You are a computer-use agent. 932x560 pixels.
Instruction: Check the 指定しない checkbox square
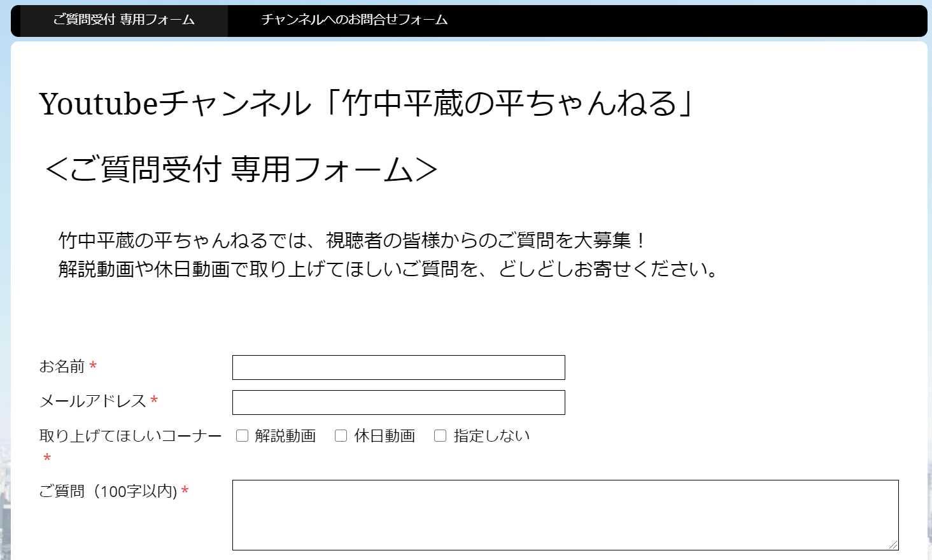(x=440, y=436)
